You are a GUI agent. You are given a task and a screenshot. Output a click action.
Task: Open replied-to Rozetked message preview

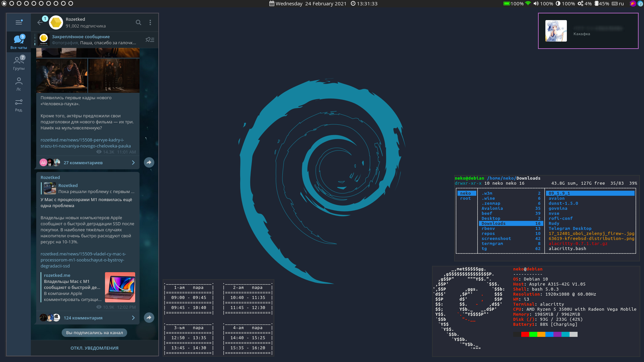[x=88, y=188]
